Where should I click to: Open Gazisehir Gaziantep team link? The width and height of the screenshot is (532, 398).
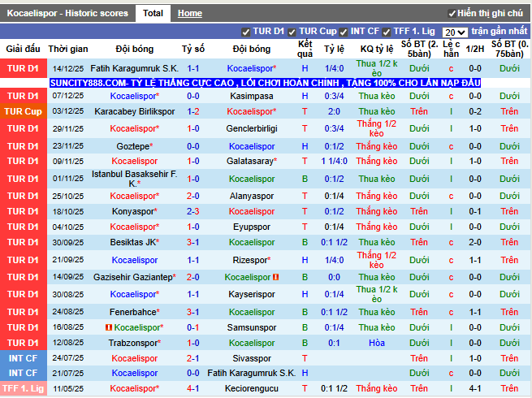pos(133,277)
